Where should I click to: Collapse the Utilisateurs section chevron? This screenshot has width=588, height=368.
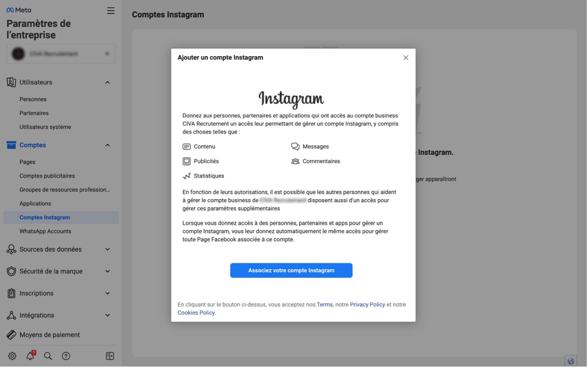click(107, 83)
